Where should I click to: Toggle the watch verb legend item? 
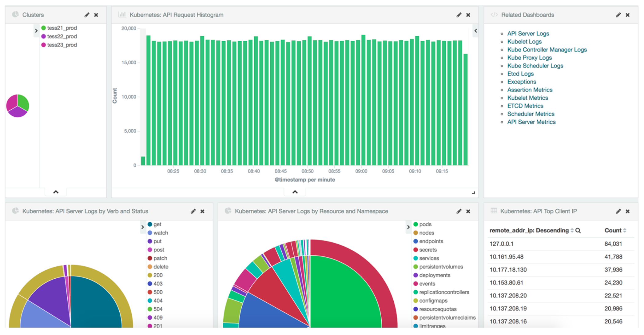[161, 233]
